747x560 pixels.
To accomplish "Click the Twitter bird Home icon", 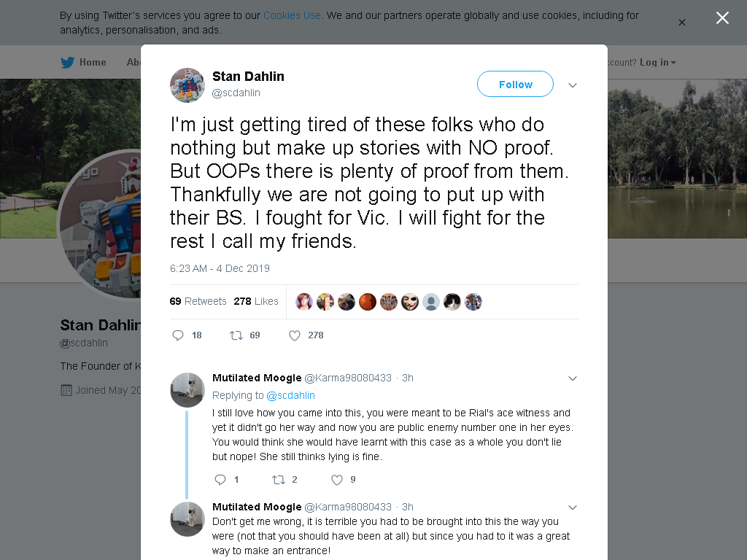I will click(68, 63).
